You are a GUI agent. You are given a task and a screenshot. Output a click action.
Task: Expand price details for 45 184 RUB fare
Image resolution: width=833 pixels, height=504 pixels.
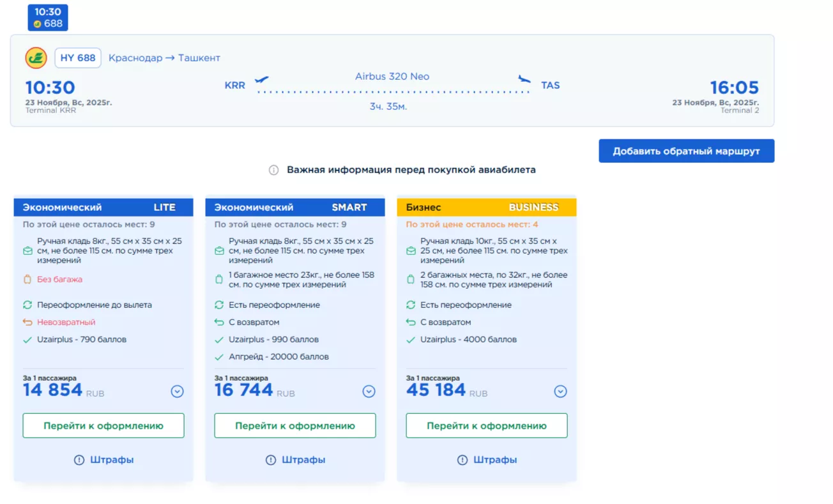point(560,392)
